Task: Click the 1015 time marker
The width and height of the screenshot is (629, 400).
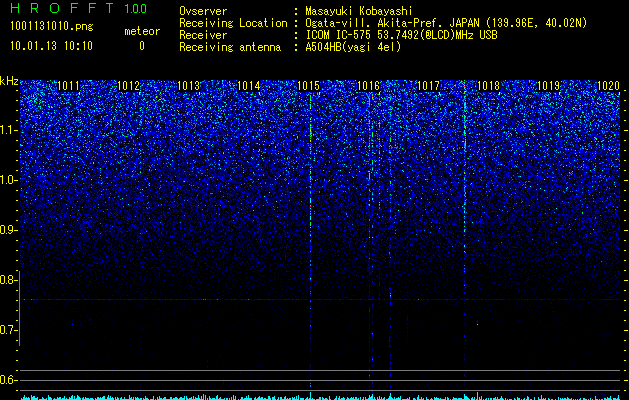Action: (308, 86)
